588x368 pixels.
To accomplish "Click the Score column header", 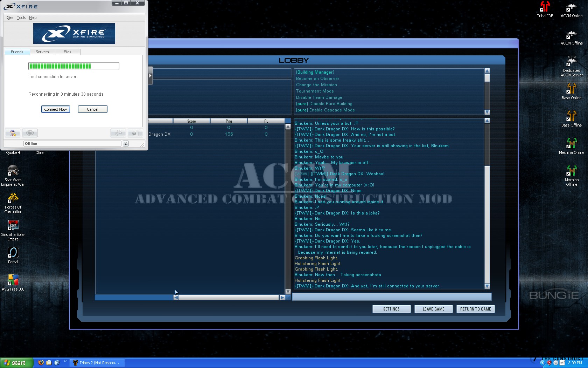I will click(191, 121).
